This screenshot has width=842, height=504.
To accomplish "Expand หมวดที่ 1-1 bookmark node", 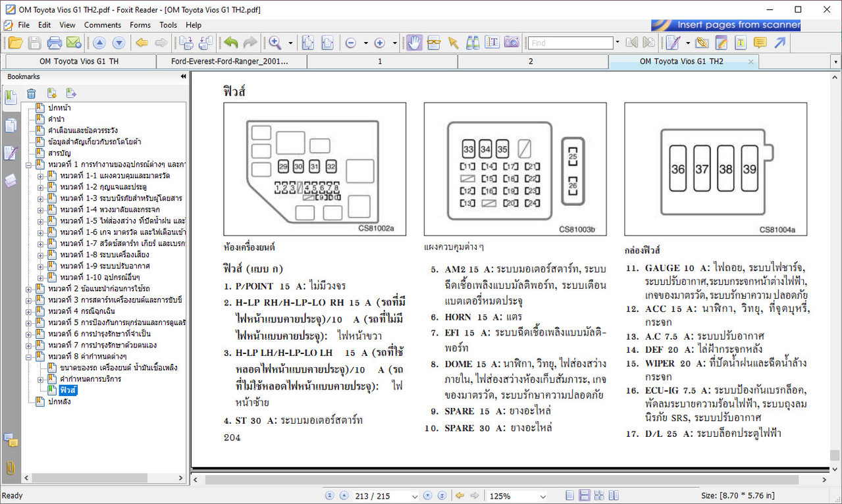I will [x=41, y=176].
